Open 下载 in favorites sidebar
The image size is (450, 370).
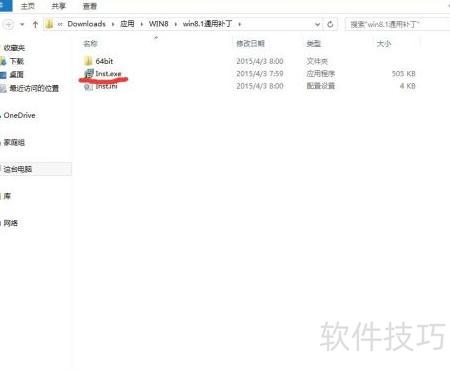(x=16, y=61)
